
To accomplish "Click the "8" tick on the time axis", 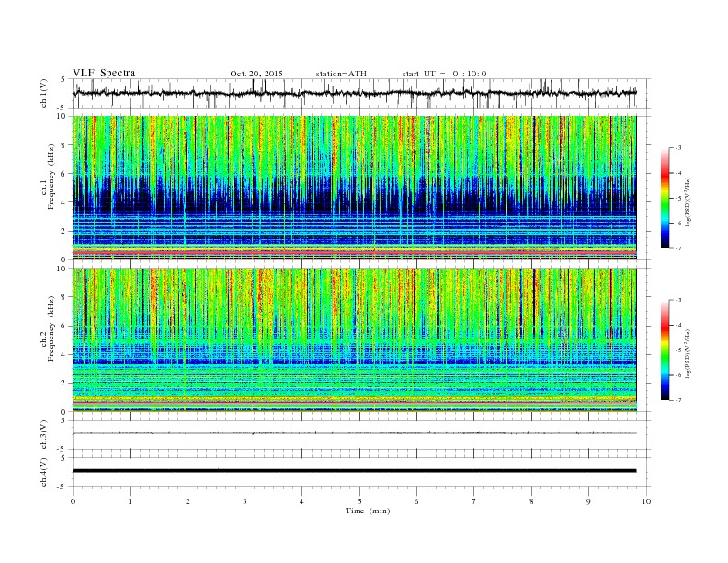I will coord(531,501).
